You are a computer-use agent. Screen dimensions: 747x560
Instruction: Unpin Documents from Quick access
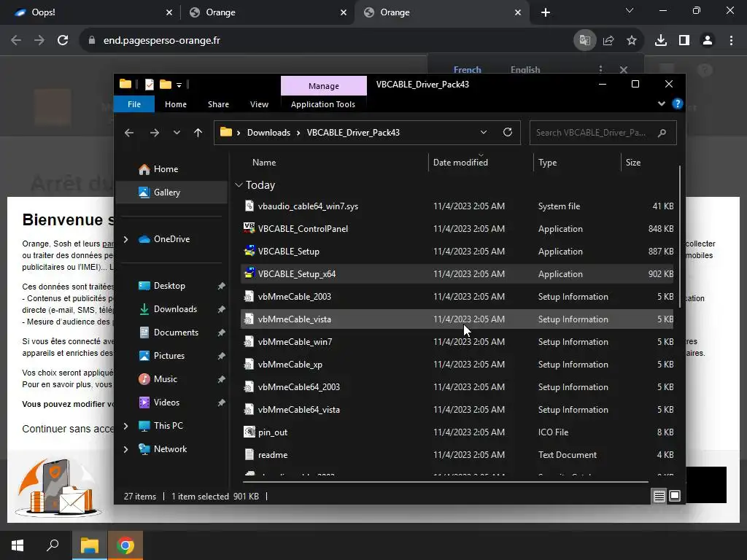tap(222, 332)
